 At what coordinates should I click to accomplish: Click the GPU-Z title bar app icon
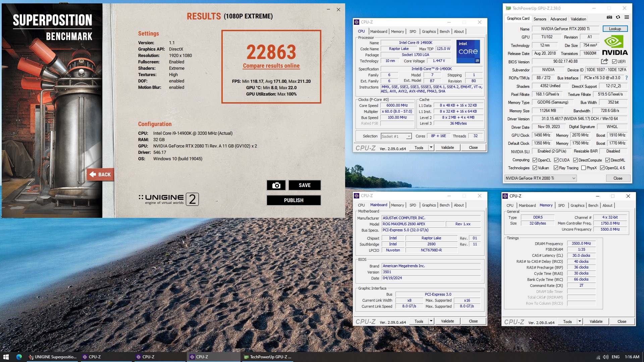508,8
